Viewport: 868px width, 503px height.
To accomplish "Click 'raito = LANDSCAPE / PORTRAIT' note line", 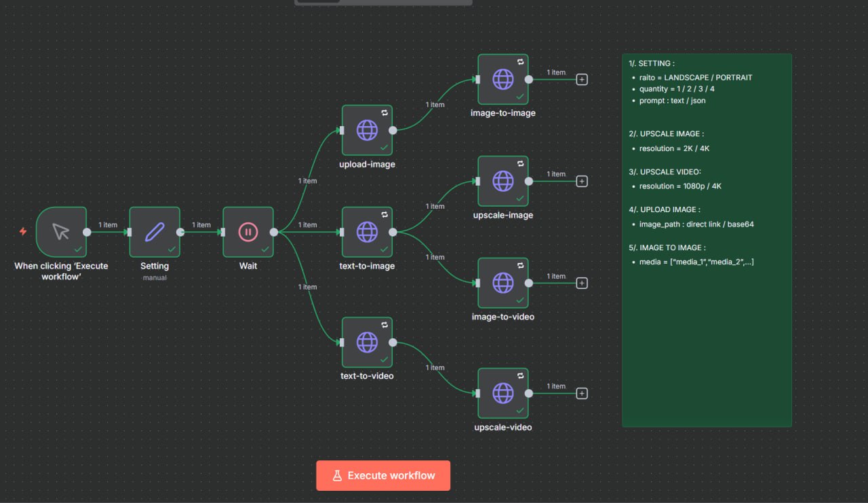I will pos(696,77).
